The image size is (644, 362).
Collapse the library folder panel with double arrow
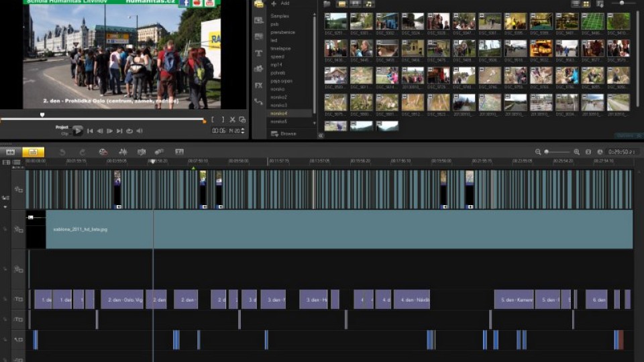(321, 135)
